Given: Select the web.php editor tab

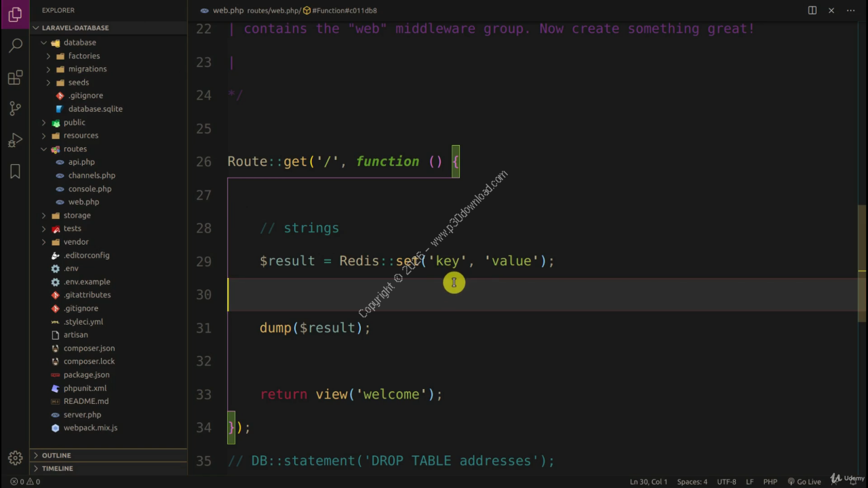Looking at the screenshot, I should 228,10.
